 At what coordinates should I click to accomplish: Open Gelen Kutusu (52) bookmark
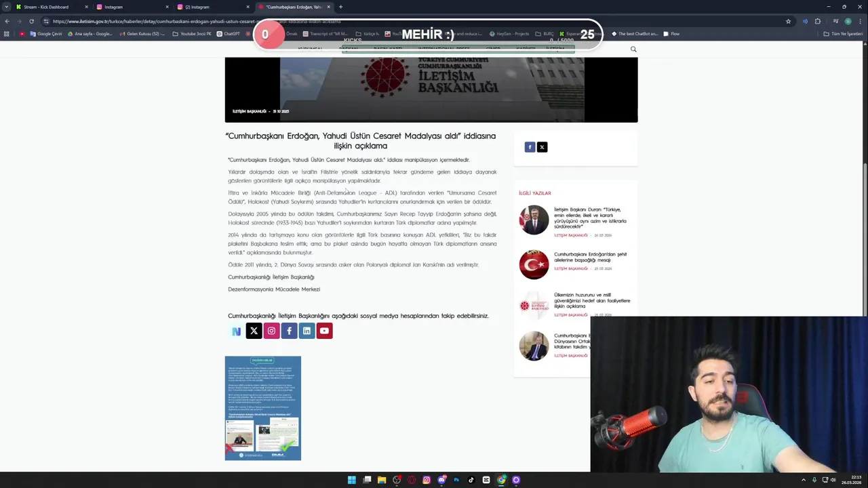click(142, 34)
